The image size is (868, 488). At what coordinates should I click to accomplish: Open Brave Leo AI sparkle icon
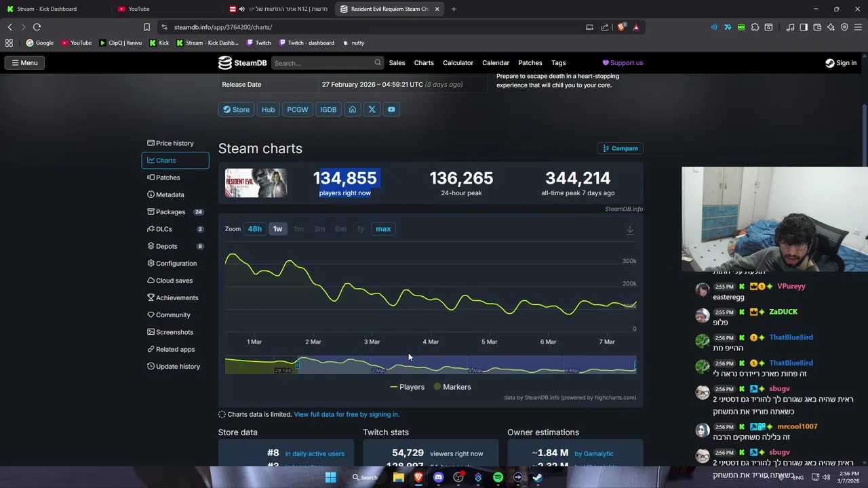tap(831, 27)
